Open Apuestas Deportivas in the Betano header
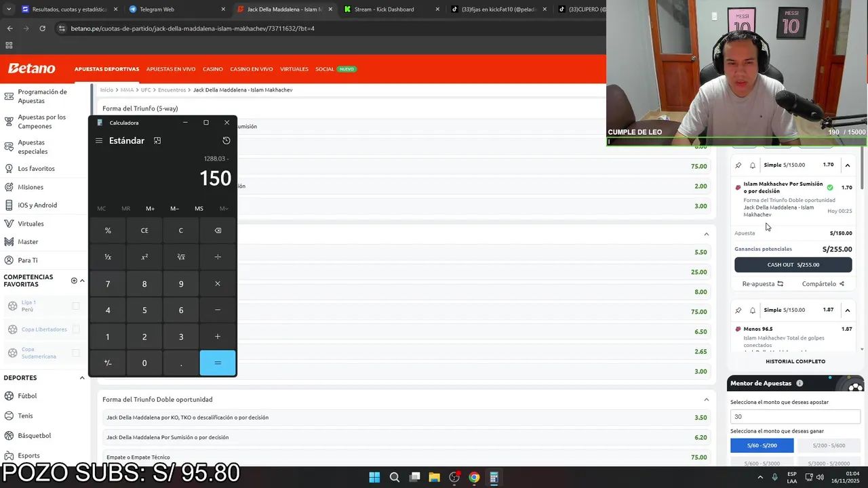 click(106, 69)
